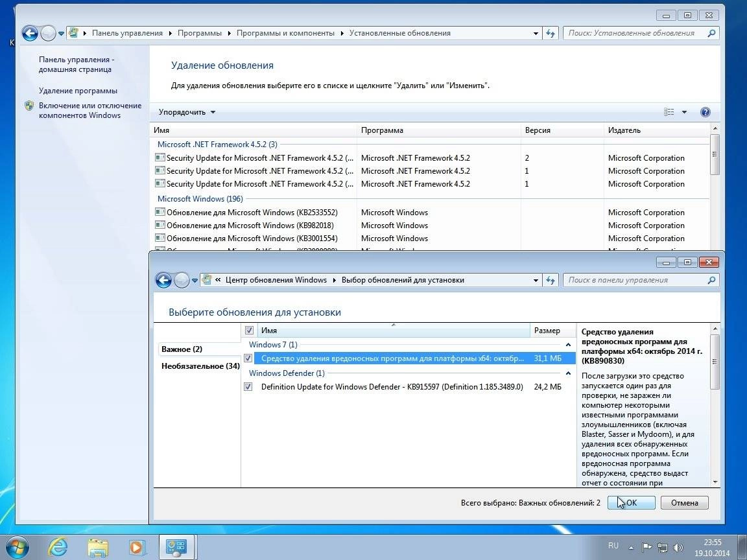Screen dimensions: 747x560
Task: Click search magnifier in Windows Update window
Action: pos(711,281)
